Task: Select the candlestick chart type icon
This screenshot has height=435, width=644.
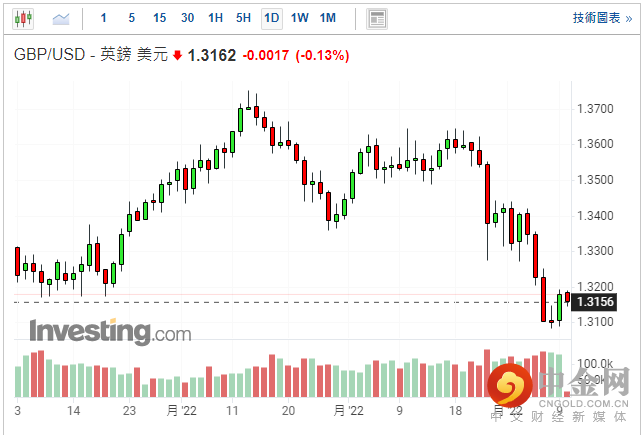Action: (24, 18)
